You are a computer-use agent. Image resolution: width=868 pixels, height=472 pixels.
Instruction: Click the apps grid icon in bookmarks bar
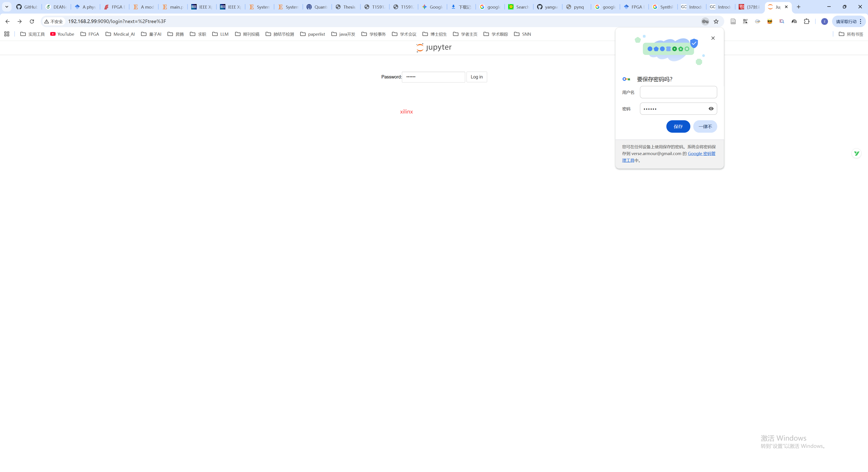click(x=7, y=34)
